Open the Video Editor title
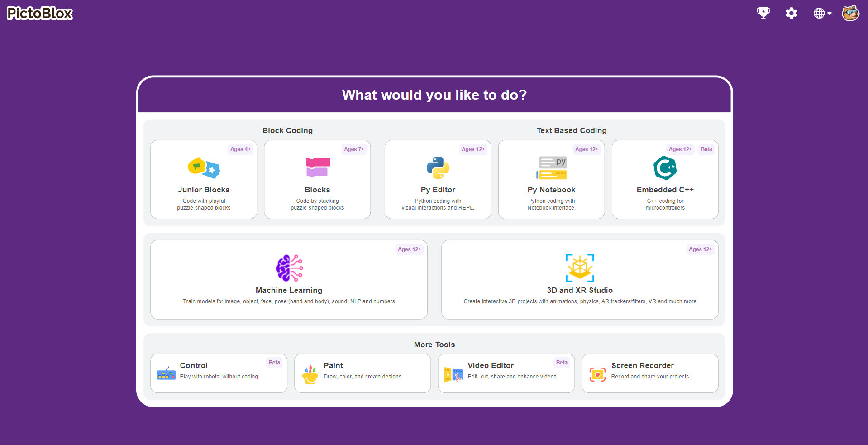This screenshot has width=868, height=445. [491, 365]
